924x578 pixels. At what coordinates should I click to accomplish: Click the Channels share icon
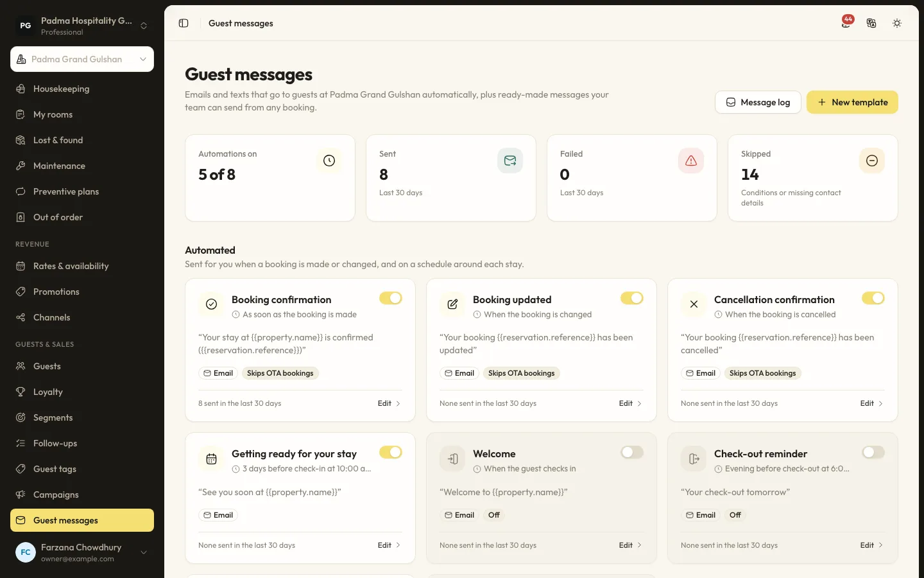[x=21, y=317]
